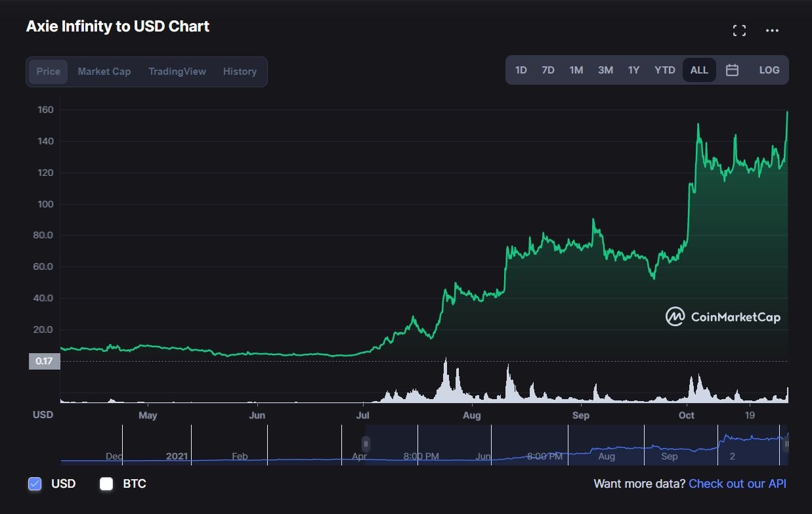Open the History tab
Screen dimensions: 812x514
pos(240,72)
